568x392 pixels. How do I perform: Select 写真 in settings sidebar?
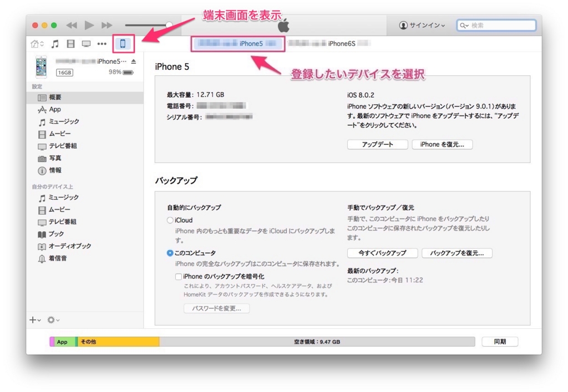tap(85, 158)
